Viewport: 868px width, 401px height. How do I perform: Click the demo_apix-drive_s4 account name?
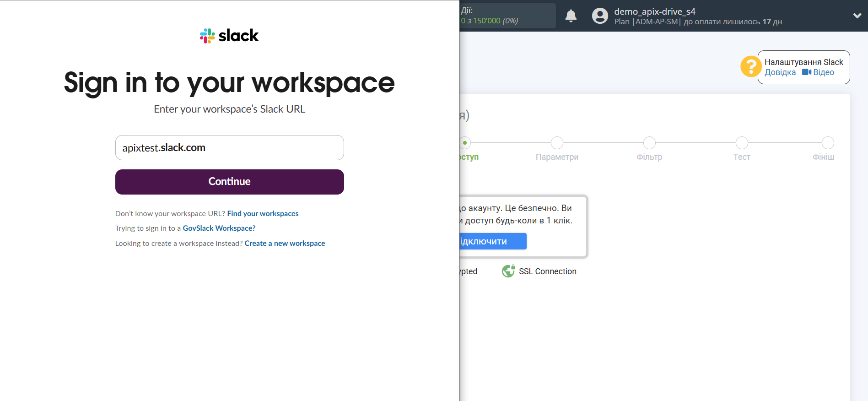pyautogui.click(x=655, y=11)
